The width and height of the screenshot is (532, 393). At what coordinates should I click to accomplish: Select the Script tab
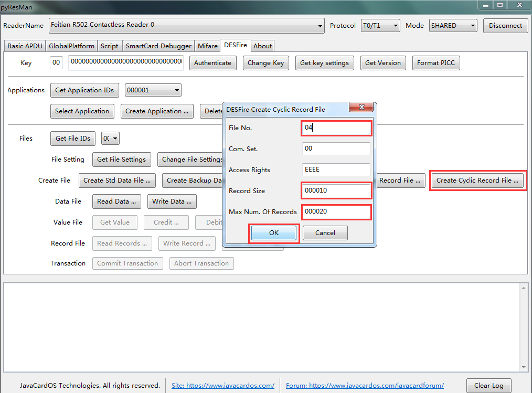(x=110, y=46)
